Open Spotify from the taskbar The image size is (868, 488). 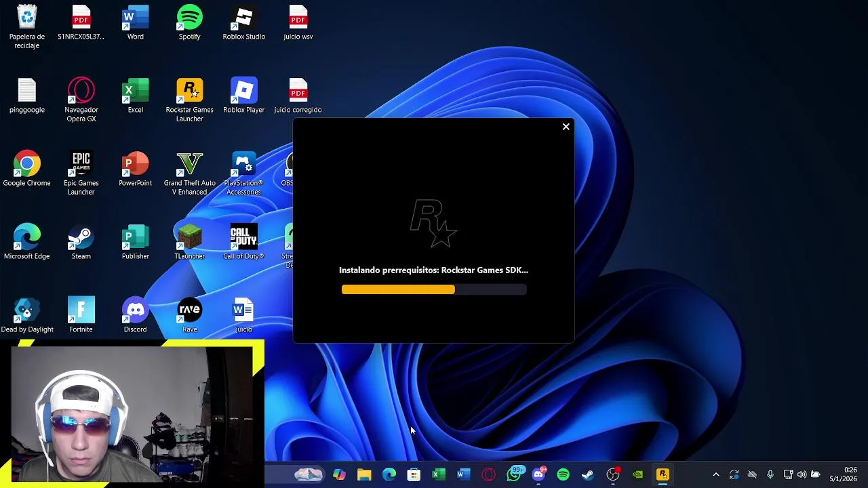coord(563,474)
